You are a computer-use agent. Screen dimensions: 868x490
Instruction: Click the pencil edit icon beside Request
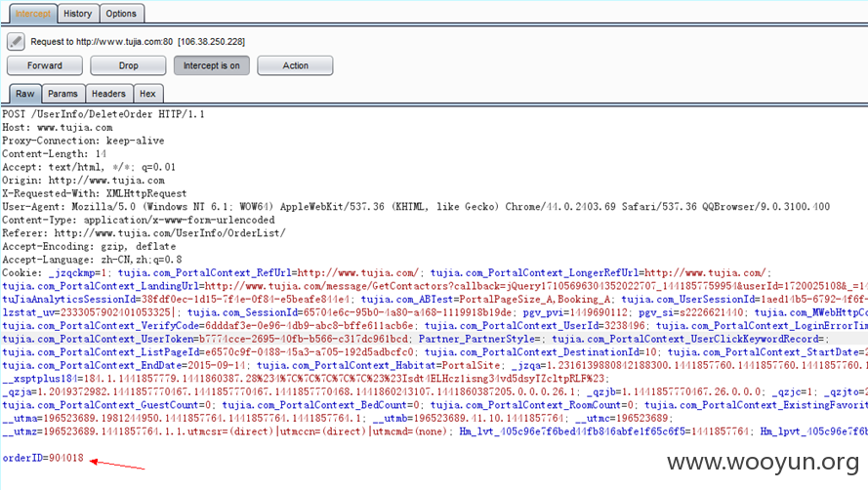(16, 42)
